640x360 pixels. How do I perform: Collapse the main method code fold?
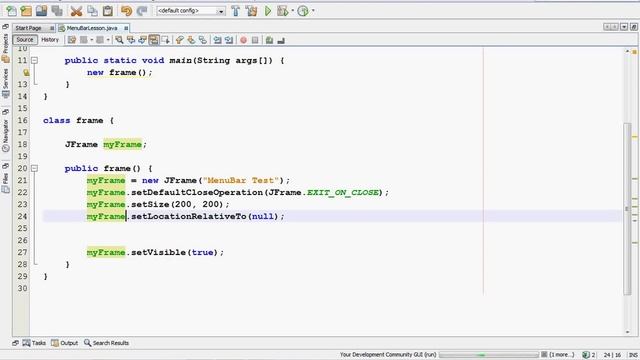click(35, 60)
